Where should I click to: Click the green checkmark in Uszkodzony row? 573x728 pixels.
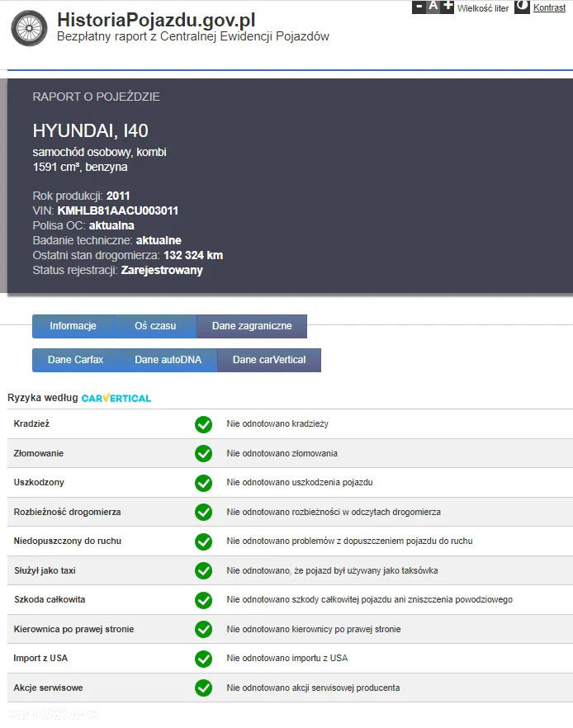203,483
